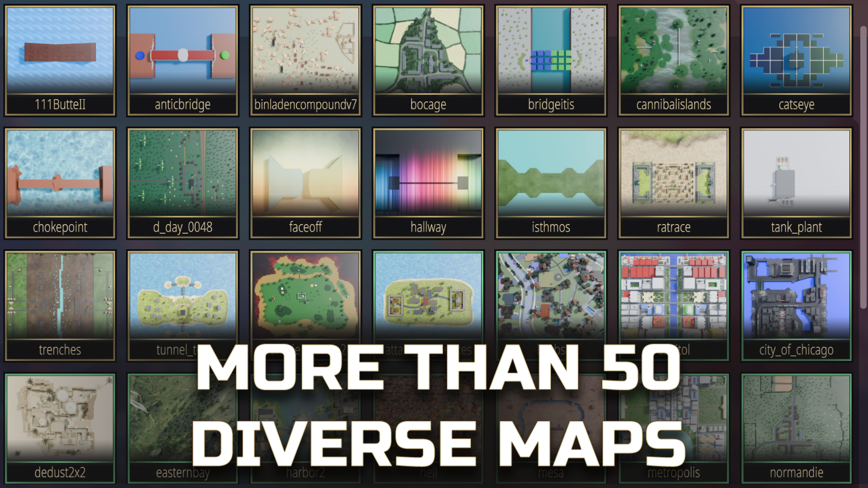Image resolution: width=868 pixels, height=488 pixels.
Task: Select the colorful hallway map
Action: click(428, 183)
